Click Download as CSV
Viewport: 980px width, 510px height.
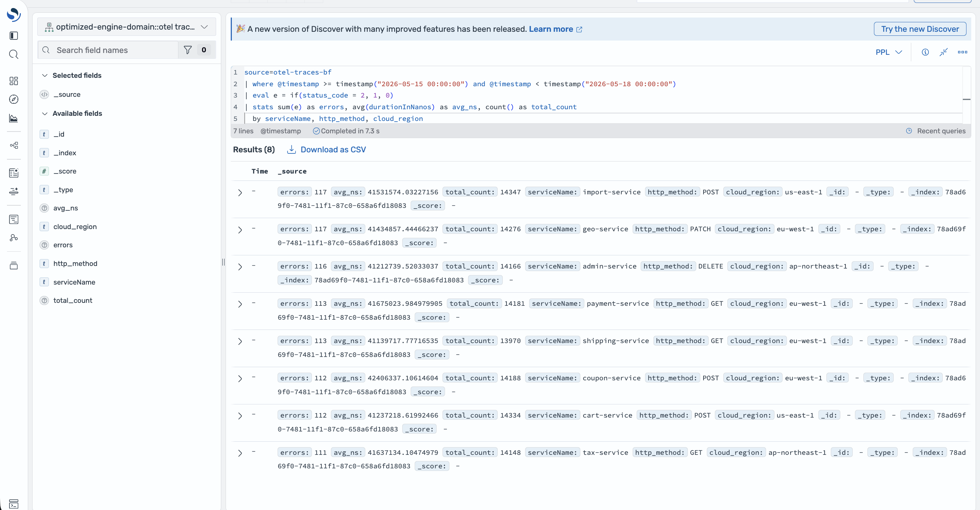point(333,149)
